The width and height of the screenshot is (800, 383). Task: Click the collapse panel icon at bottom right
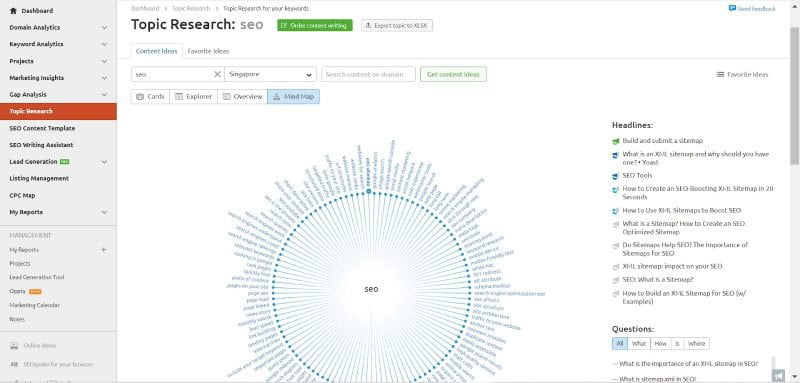click(778, 376)
